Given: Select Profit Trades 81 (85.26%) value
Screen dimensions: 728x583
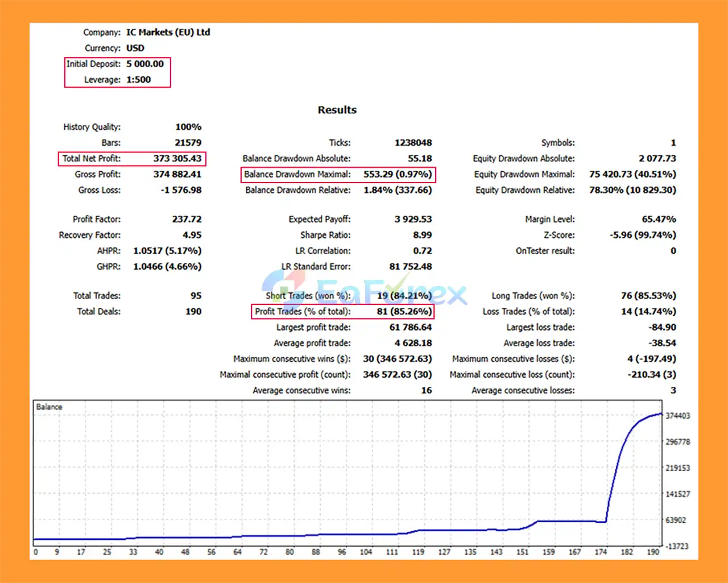Looking at the screenshot, I should point(404,312).
